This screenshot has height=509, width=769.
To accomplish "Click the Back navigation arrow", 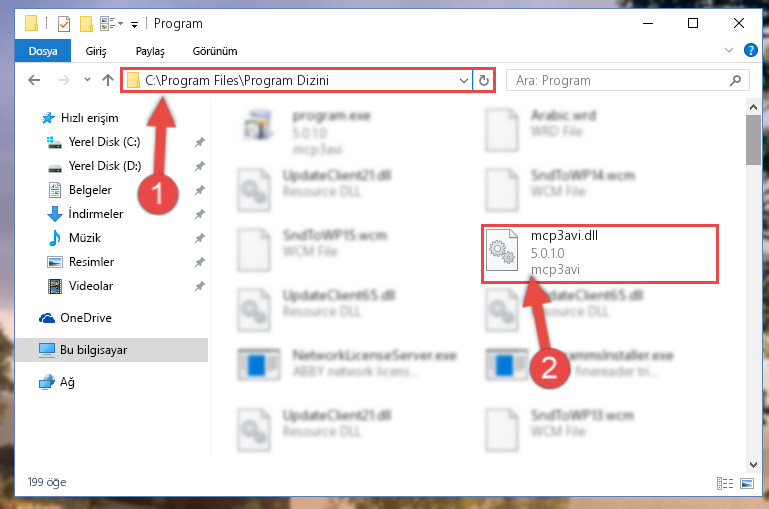I will coord(34,80).
